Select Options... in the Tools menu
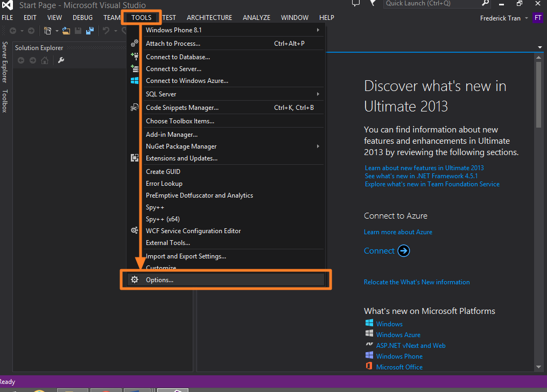Viewport: 547px width, 392px height. 226,279
